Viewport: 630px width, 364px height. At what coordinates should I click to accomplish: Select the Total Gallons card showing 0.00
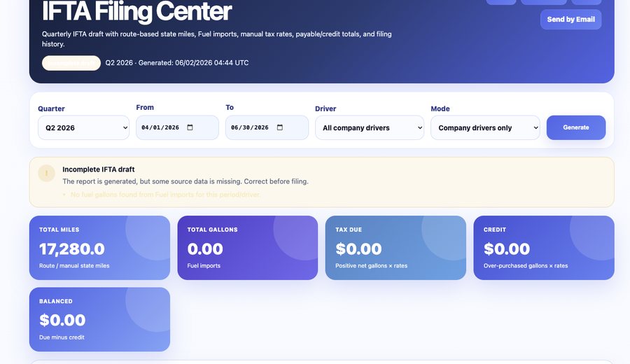tap(248, 248)
